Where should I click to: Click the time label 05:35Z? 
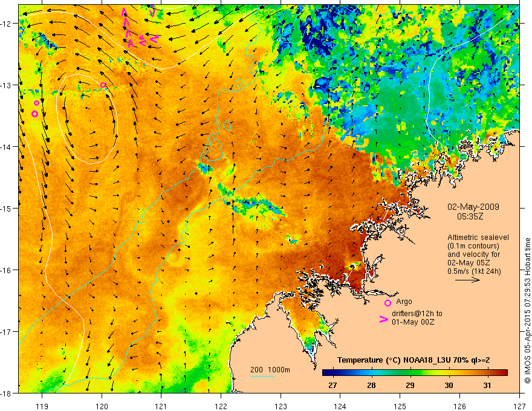[470, 216]
